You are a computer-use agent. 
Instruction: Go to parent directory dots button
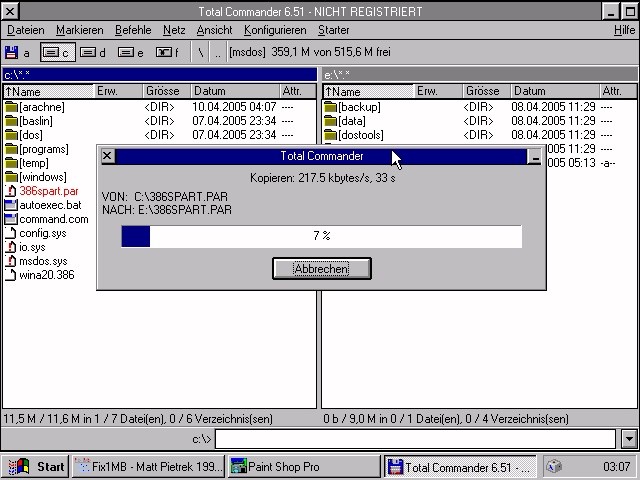click(x=218, y=53)
